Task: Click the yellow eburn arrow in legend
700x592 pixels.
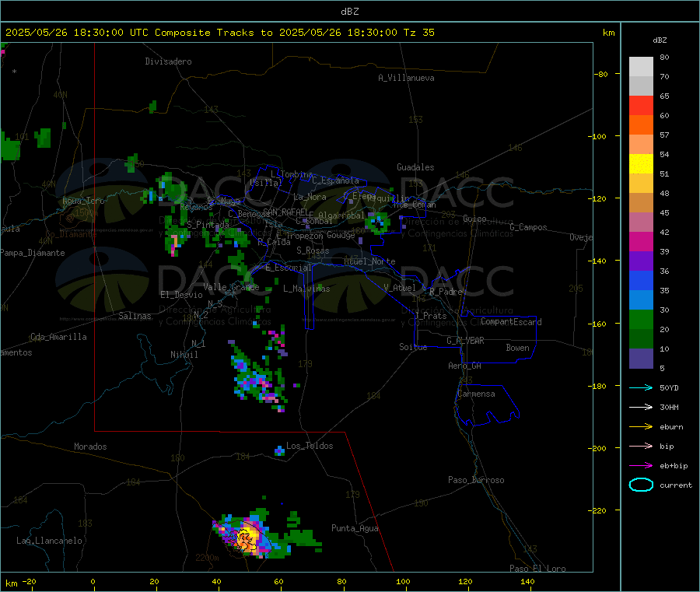Action: coord(641,427)
